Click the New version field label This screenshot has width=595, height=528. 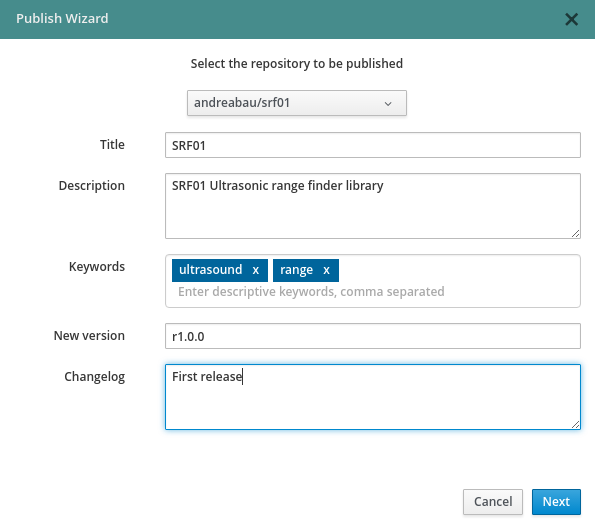coord(89,336)
